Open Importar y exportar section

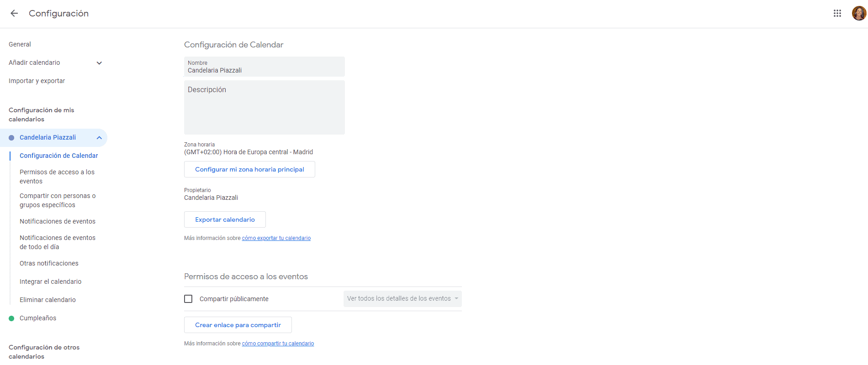coord(37,81)
